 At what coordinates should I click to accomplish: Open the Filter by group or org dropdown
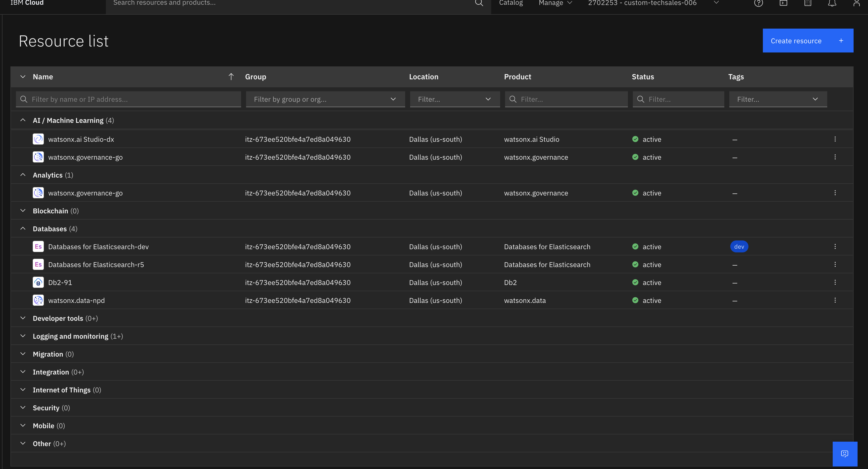326,99
